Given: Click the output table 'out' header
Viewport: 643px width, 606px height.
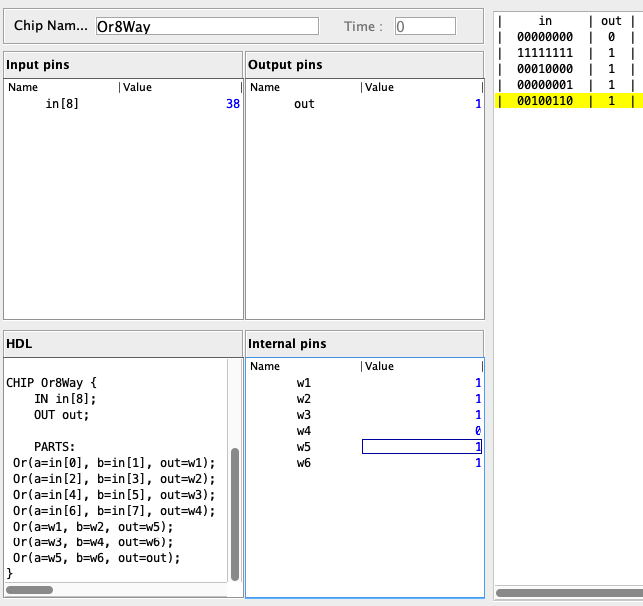Looking at the screenshot, I should point(611,21).
